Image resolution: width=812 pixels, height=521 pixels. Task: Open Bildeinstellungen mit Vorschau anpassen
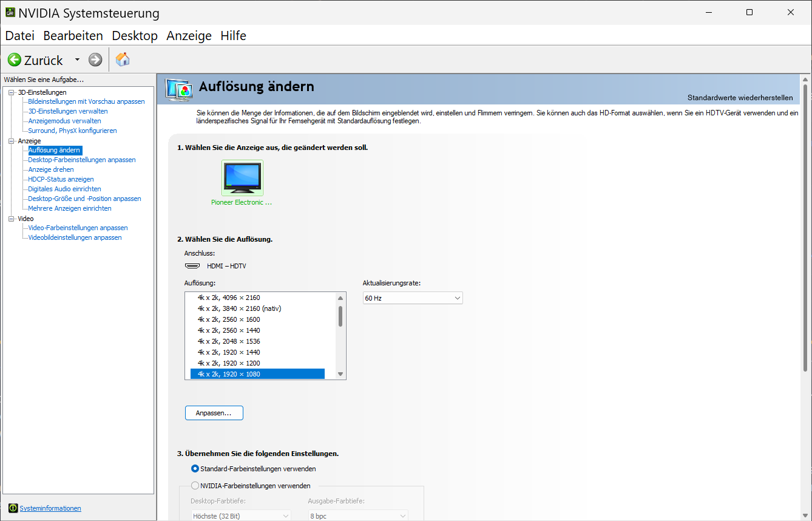(x=87, y=101)
